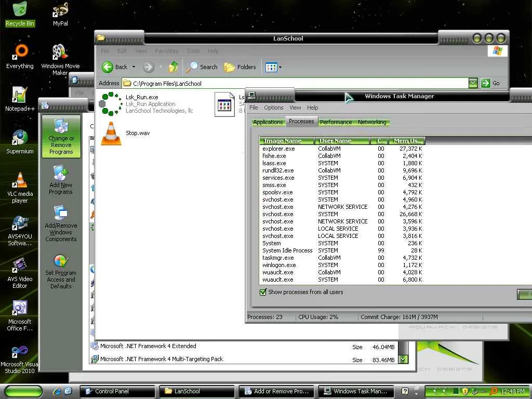Select fishe.exe process row
Image resolution: width=532 pixels, height=399 pixels.
(x=342, y=156)
